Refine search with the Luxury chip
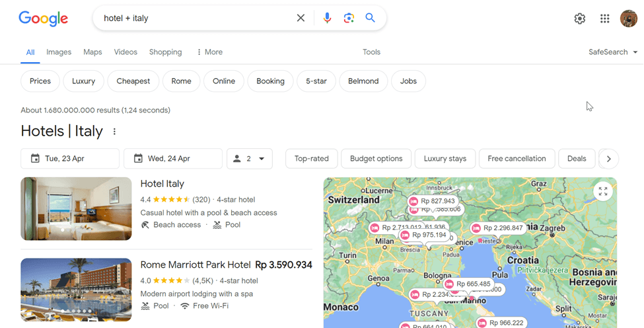 [x=83, y=81]
